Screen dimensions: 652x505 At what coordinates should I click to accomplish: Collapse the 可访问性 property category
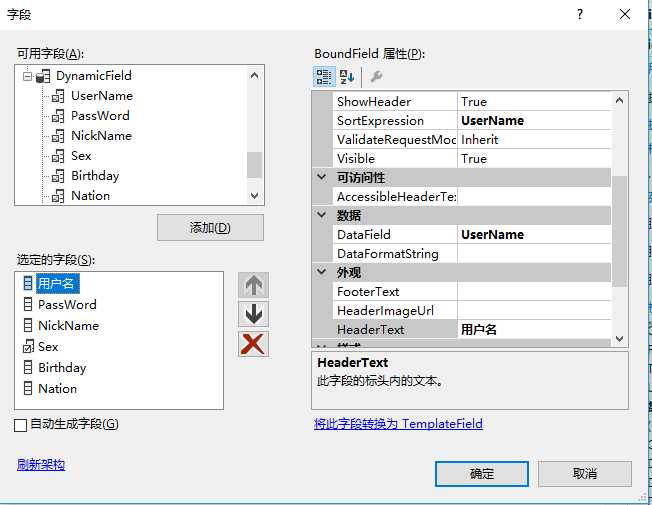point(321,177)
